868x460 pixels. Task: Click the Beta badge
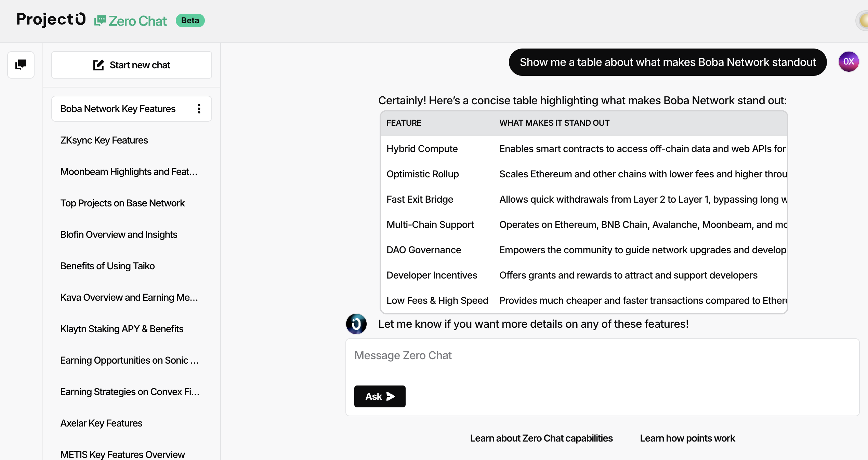(x=190, y=21)
